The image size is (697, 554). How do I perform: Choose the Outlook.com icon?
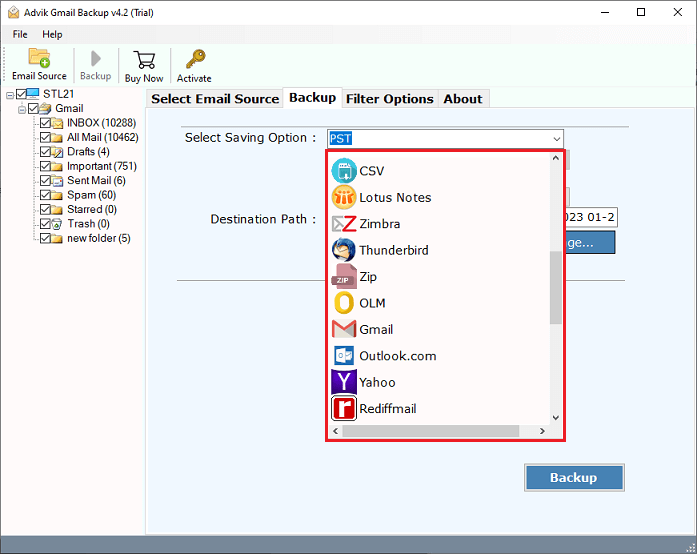pyautogui.click(x=344, y=356)
